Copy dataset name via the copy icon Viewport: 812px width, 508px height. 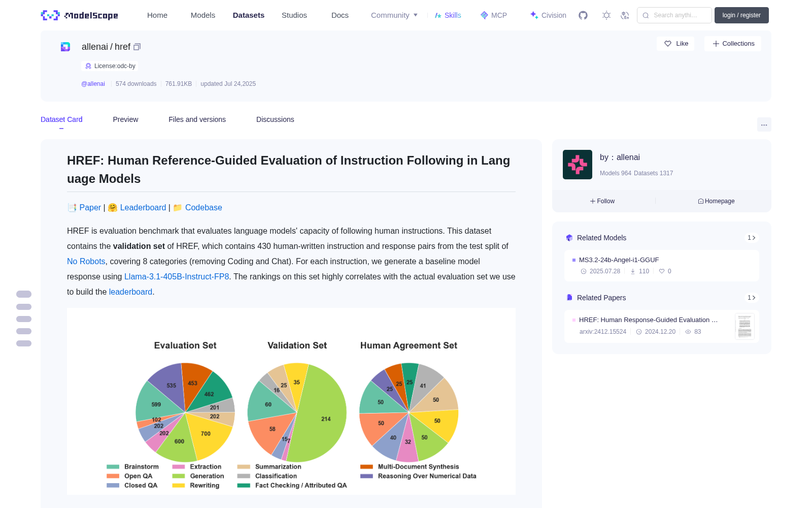point(137,47)
